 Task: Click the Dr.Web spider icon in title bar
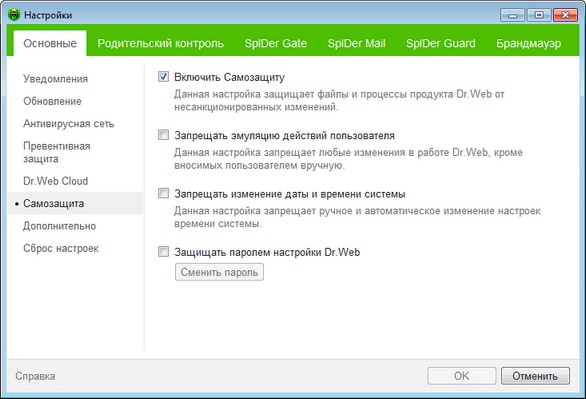point(14,15)
